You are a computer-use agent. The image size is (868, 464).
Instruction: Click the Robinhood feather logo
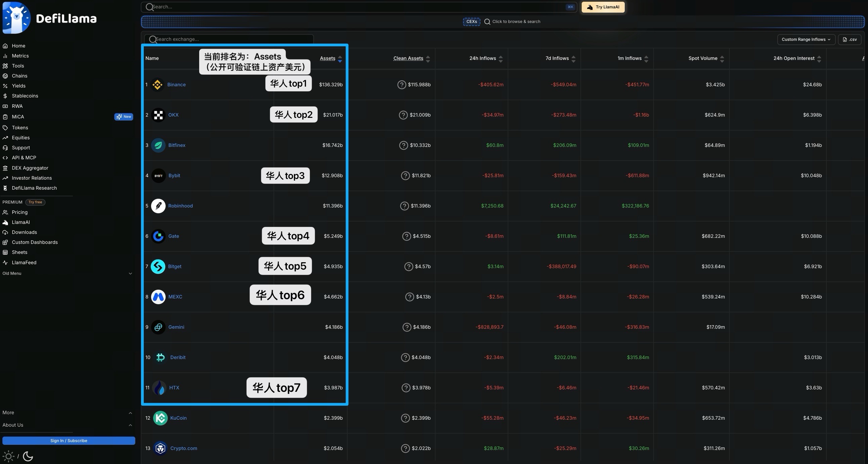click(158, 206)
